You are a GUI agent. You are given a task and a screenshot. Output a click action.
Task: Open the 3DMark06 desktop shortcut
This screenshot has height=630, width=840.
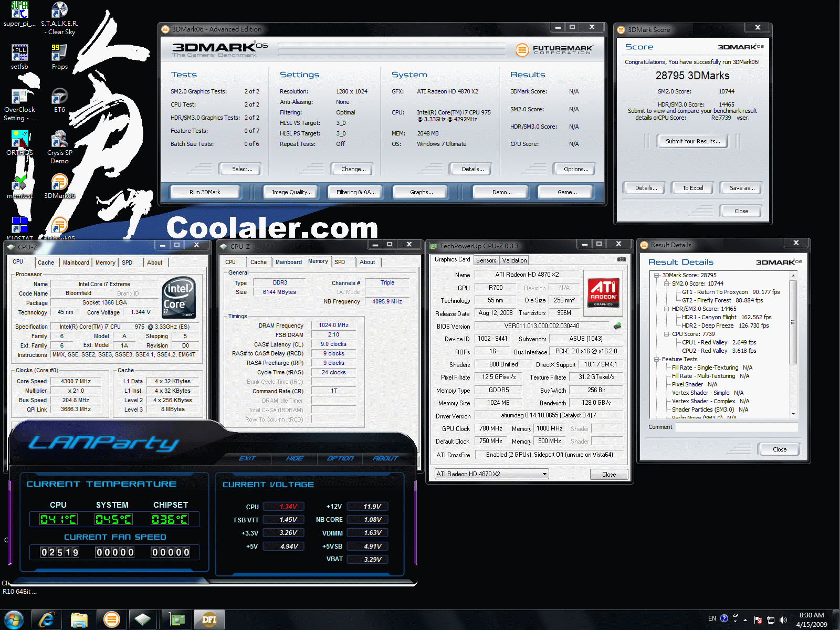(59, 186)
